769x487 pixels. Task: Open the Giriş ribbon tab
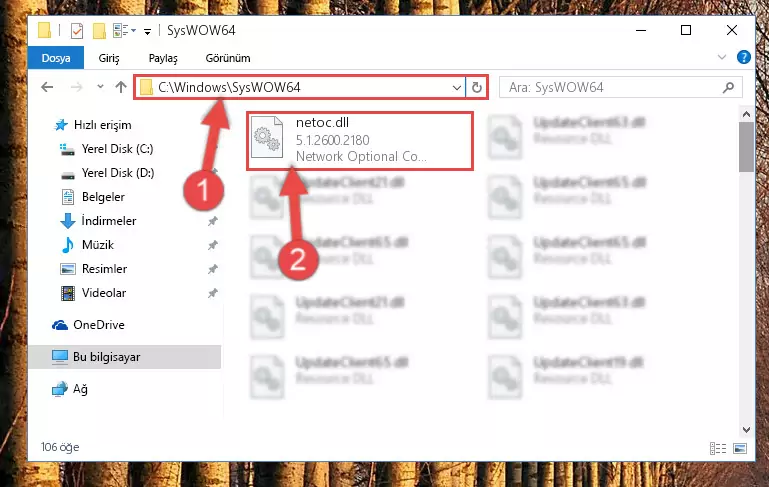coord(109,58)
